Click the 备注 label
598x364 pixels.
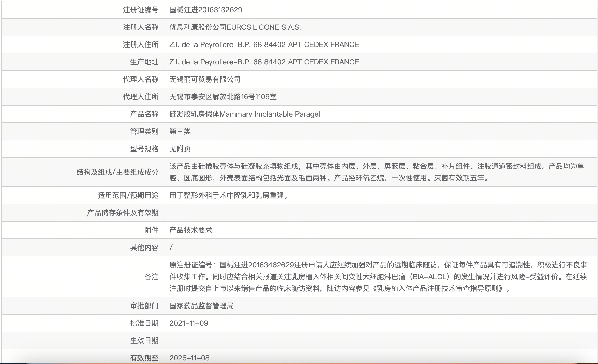point(152,277)
